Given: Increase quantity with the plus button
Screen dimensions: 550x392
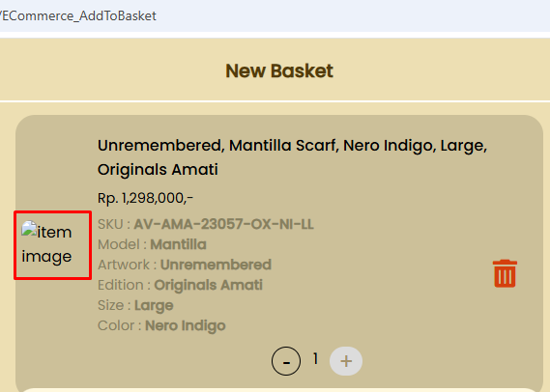Looking at the screenshot, I should click(346, 361).
